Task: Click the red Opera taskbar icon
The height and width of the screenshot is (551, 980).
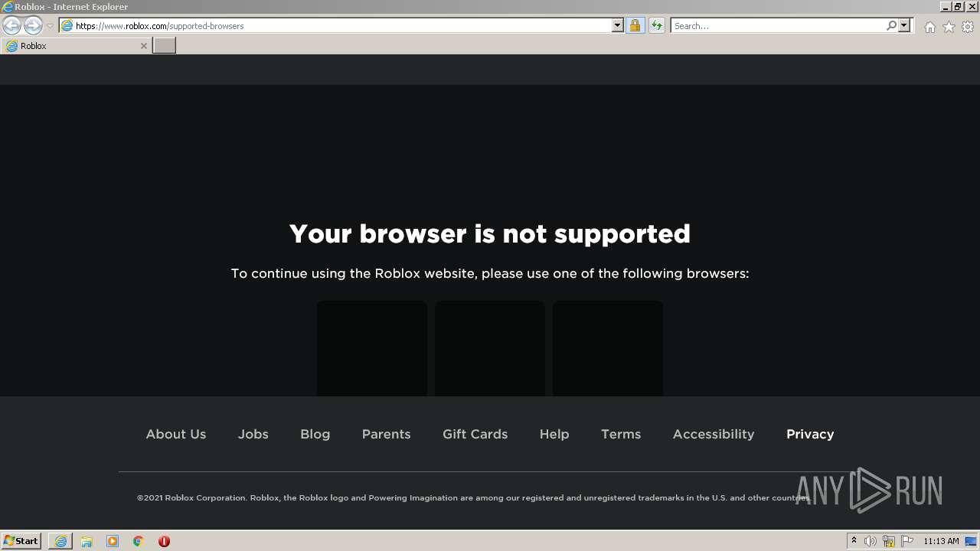Action: pos(164,541)
